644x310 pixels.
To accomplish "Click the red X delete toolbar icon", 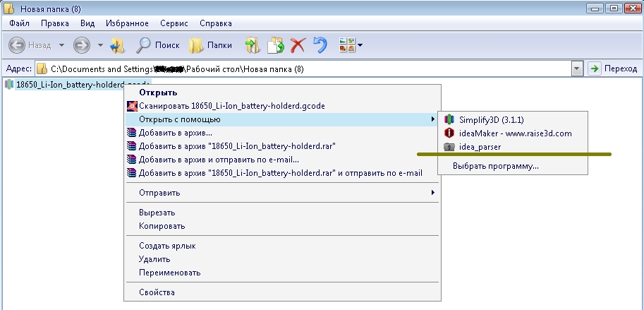I will pos(298,45).
